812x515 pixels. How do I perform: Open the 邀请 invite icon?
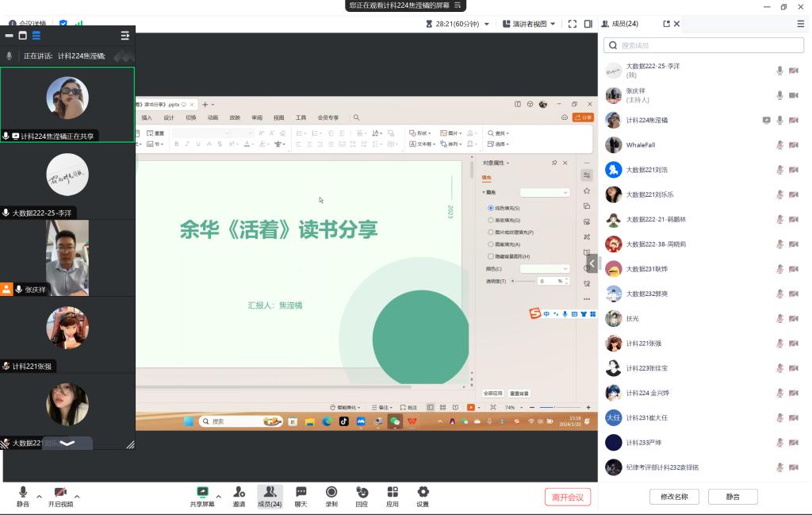tap(239, 492)
